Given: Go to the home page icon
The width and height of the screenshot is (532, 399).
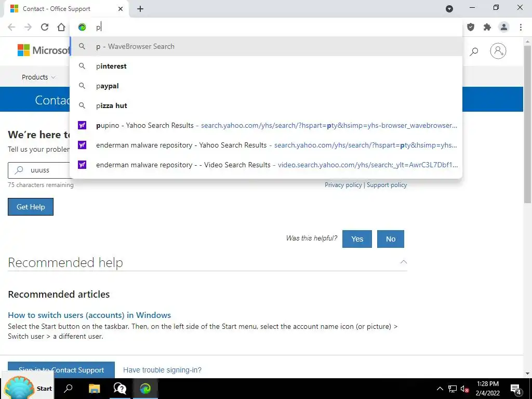Looking at the screenshot, I should [61, 27].
